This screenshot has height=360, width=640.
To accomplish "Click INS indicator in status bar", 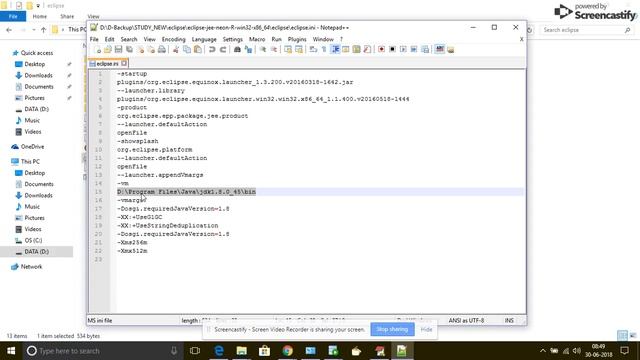I will point(509,320).
